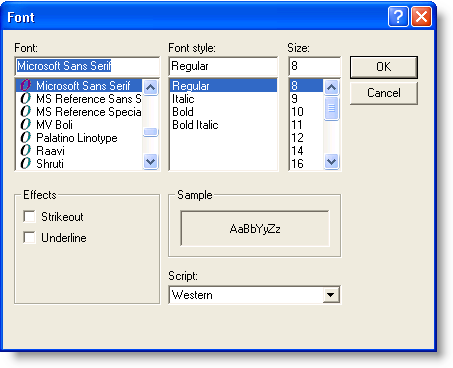Click the help question mark button

point(398,16)
